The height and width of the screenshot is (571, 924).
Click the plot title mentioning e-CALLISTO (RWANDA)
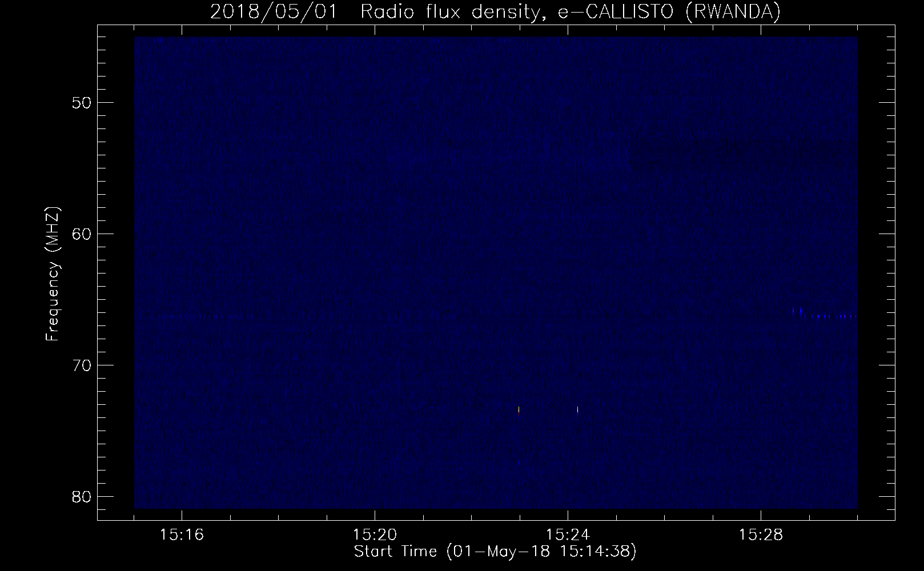coord(495,11)
